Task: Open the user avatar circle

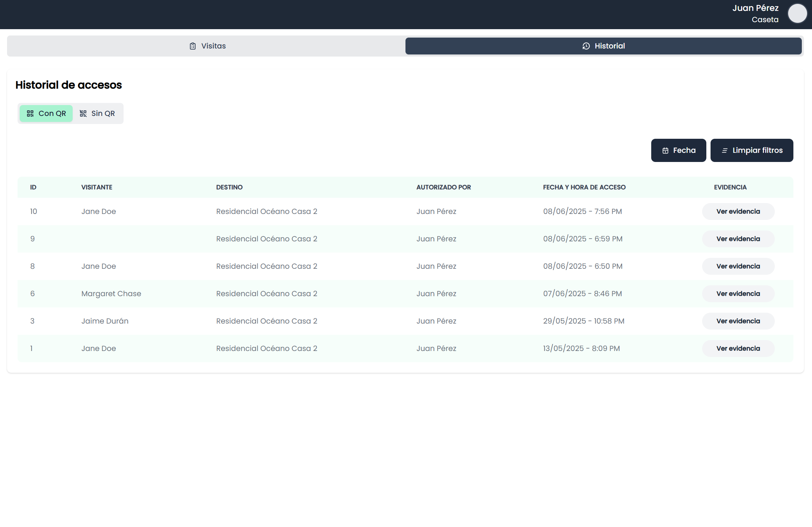Action: pos(797,14)
